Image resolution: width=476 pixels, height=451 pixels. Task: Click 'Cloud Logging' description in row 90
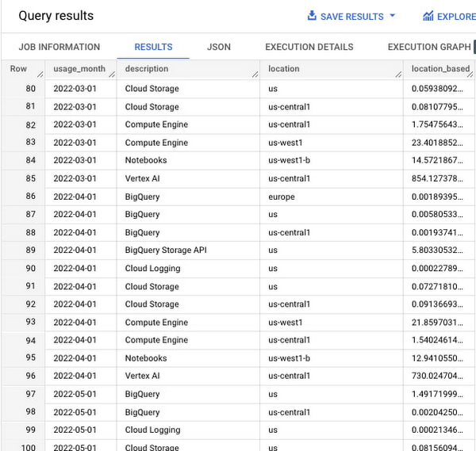click(x=152, y=269)
